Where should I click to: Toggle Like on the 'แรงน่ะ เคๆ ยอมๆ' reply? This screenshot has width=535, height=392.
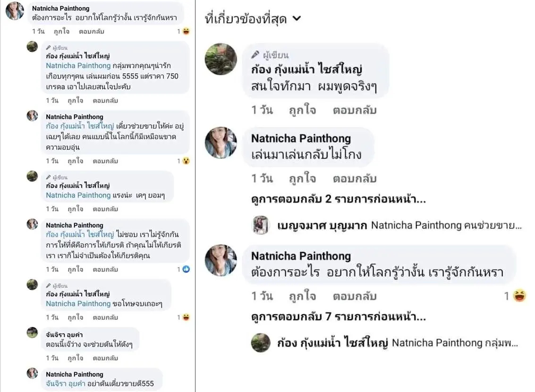[x=75, y=209]
